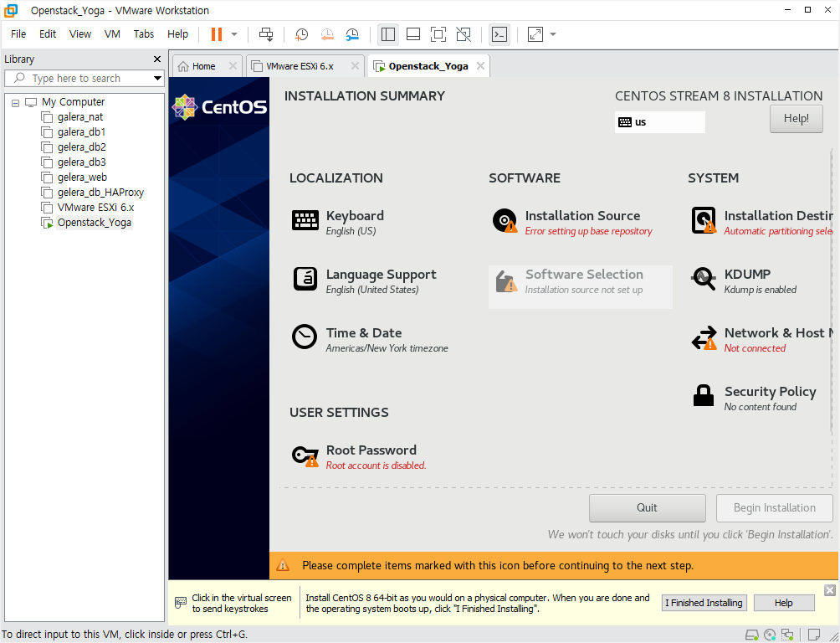Image resolution: width=840 pixels, height=643 pixels.
Task: Select gelera_db2 in the library
Action: pos(81,147)
